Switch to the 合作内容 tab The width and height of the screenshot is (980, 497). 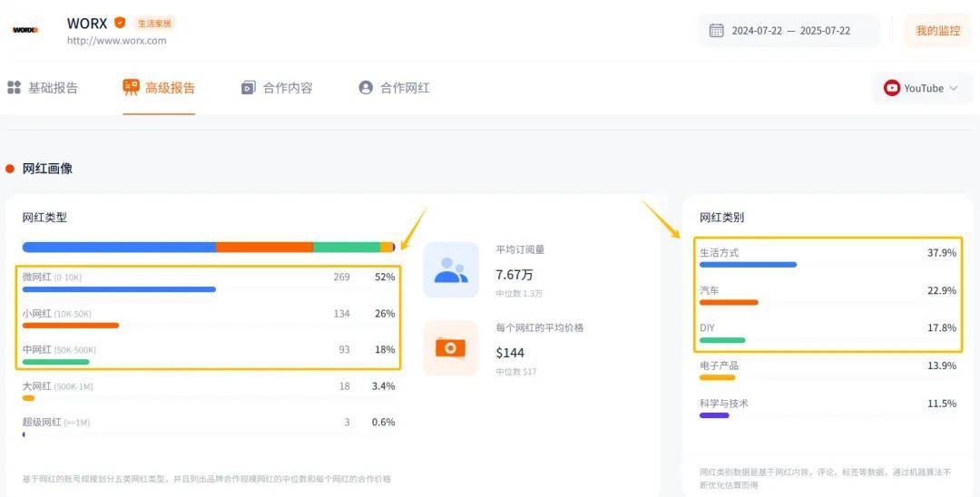[x=277, y=88]
